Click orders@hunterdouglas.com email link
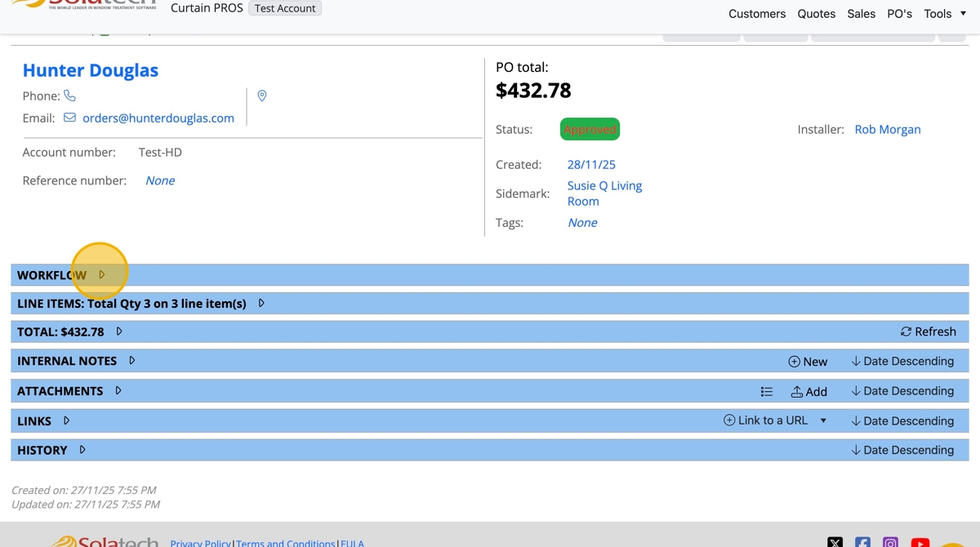 coord(158,118)
